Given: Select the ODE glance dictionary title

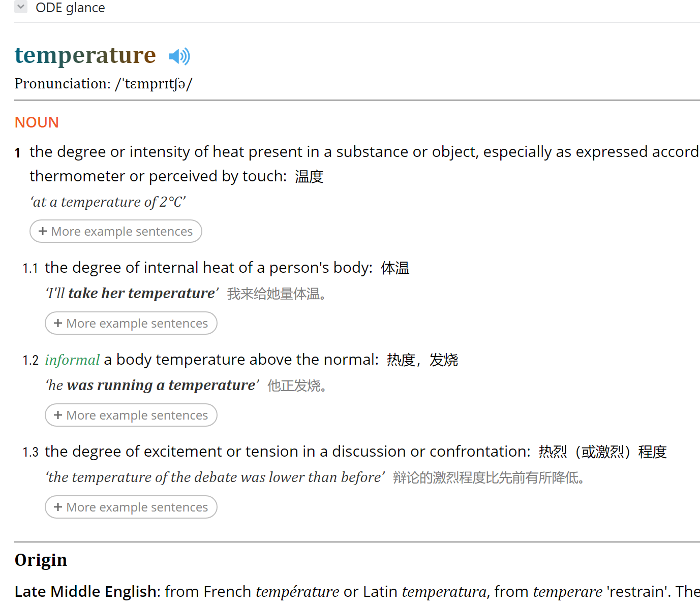Looking at the screenshot, I should click(70, 8).
